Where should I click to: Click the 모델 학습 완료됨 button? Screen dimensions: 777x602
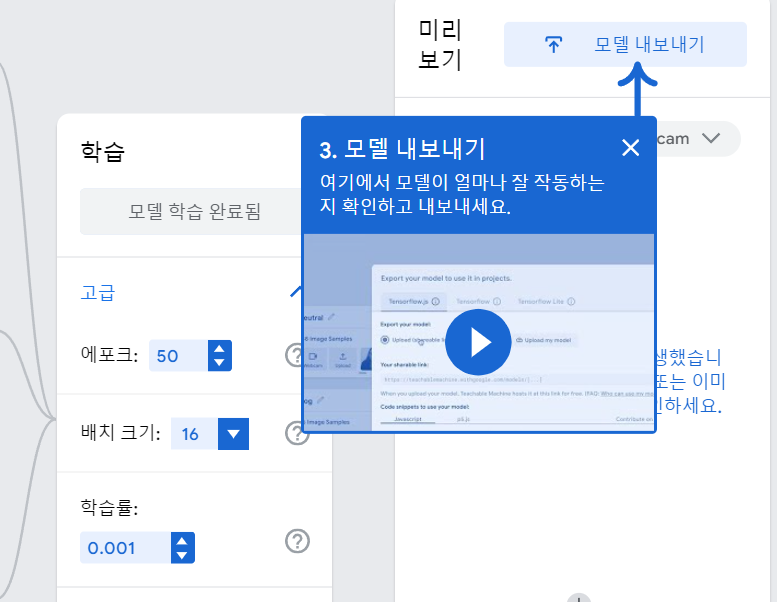click(x=193, y=212)
